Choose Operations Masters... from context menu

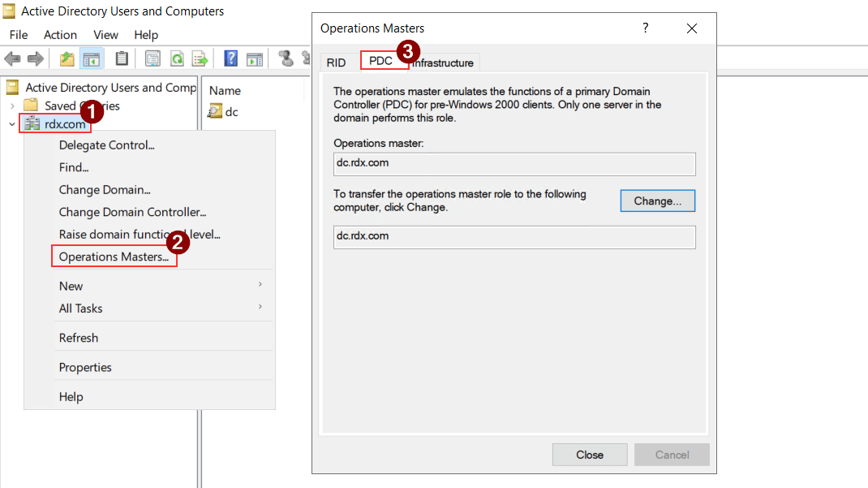pyautogui.click(x=114, y=257)
